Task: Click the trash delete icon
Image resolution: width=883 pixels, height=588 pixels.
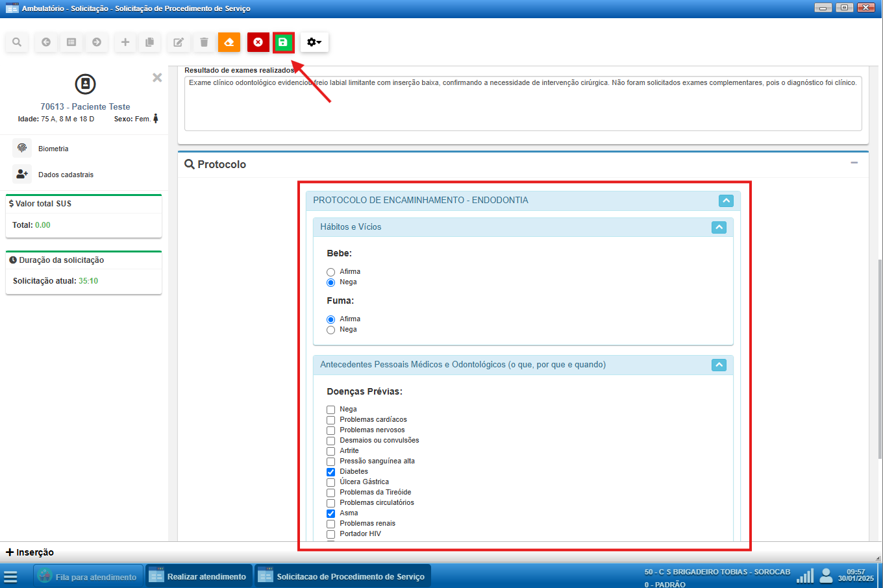Action: (204, 42)
